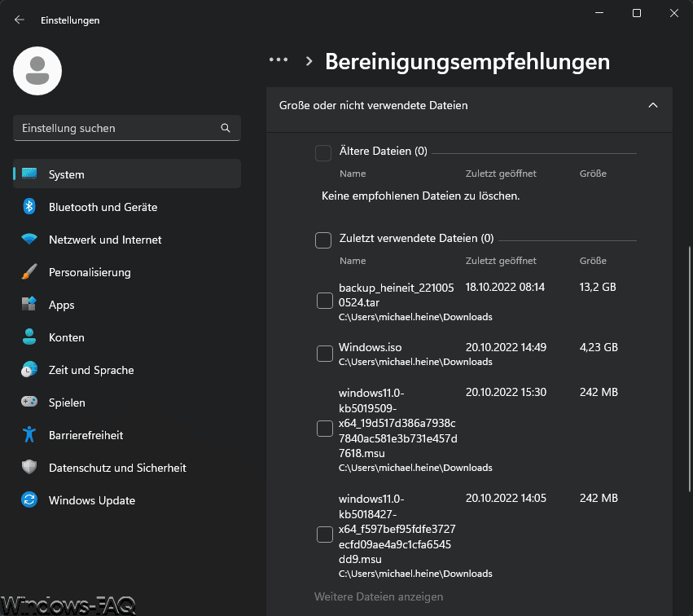This screenshot has width=693, height=616.
Task: Open Netzwerk und Internet settings
Action: pyautogui.click(x=127, y=240)
